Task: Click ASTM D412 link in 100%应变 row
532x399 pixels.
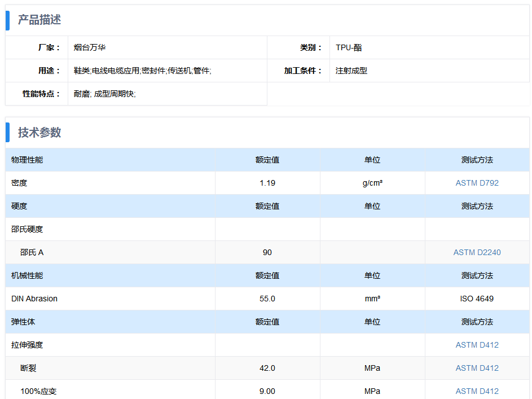Action: 477,391
